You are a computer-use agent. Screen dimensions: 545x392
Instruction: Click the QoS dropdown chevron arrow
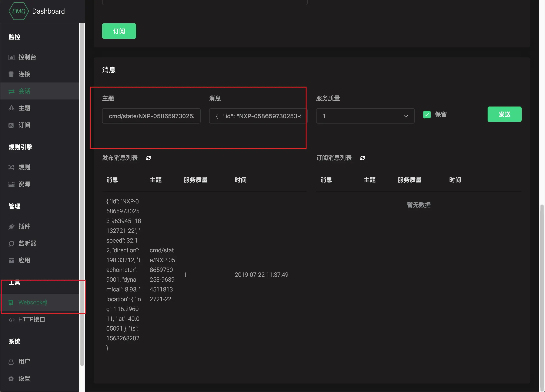[x=406, y=116]
